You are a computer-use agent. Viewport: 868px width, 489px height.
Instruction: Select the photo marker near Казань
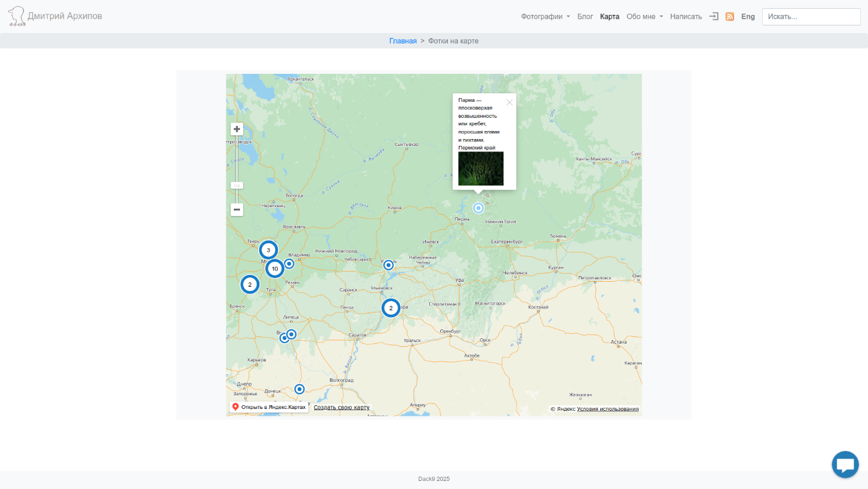pos(389,265)
